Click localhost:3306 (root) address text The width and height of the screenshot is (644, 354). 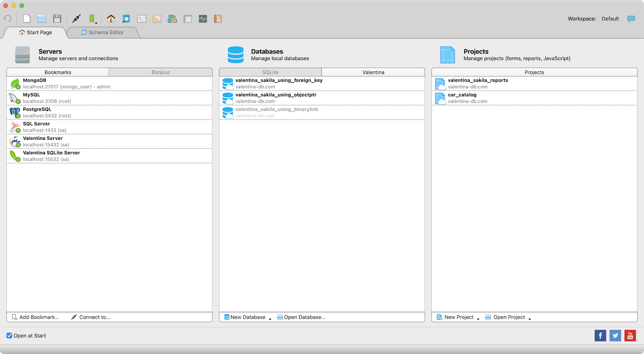pyautogui.click(x=47, y=101)
